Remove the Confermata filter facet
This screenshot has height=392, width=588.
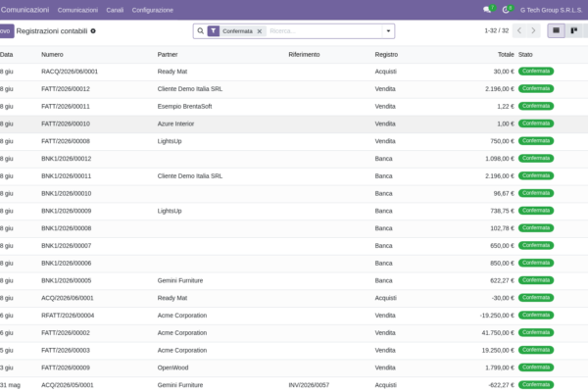click(x=259, y=31)
